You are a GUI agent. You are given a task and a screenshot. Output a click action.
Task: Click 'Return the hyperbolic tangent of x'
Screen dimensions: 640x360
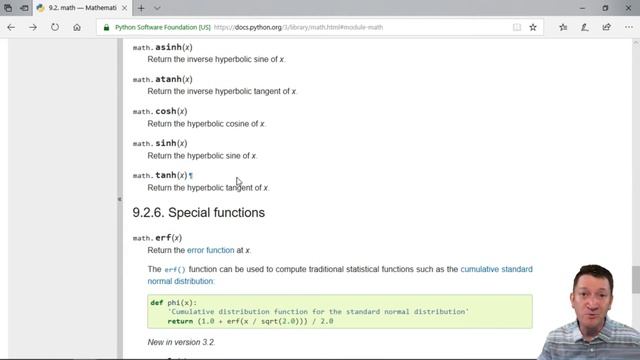coord(208,188)
